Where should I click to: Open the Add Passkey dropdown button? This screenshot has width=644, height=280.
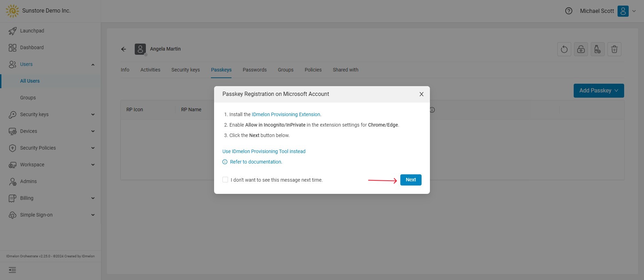pos(599,91)
